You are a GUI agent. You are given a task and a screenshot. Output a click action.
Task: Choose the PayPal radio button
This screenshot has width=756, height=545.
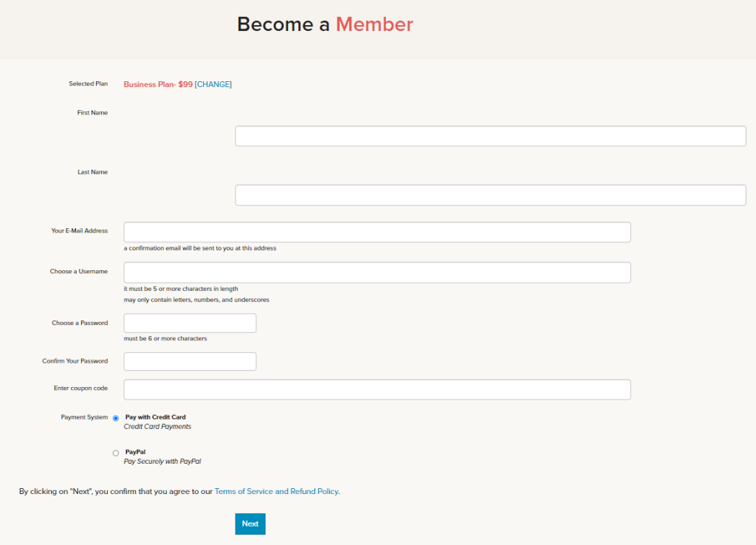[x=116, y=453]
